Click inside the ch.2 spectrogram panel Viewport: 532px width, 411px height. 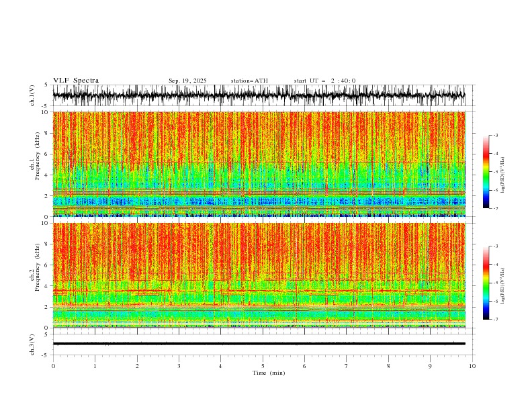tap(259, 275)
